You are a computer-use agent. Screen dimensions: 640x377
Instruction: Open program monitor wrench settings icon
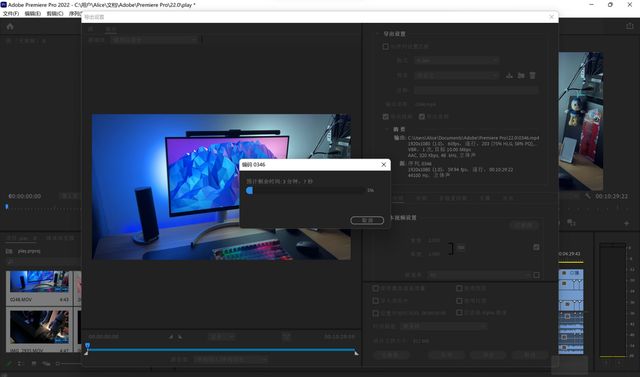coord(588,196)
